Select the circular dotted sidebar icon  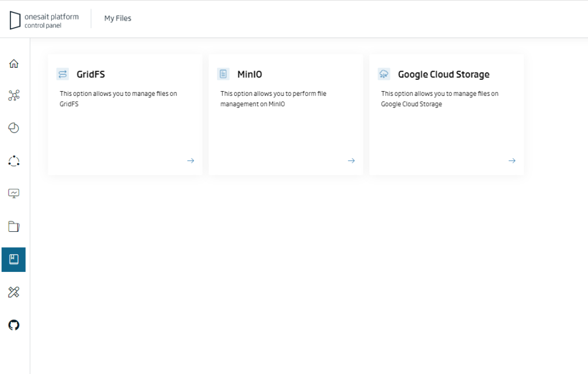(14, 161)
